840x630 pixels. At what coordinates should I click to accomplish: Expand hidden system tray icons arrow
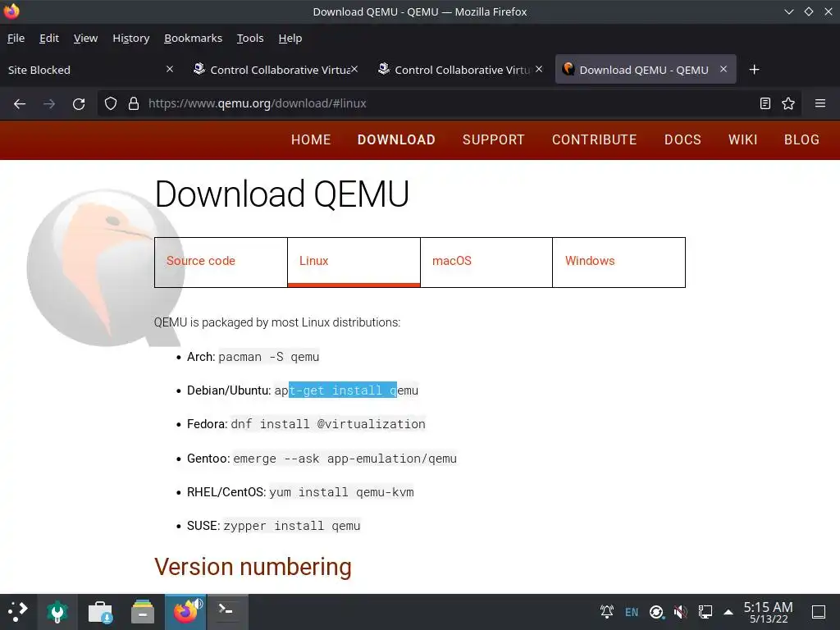click(x=728, y=612)
